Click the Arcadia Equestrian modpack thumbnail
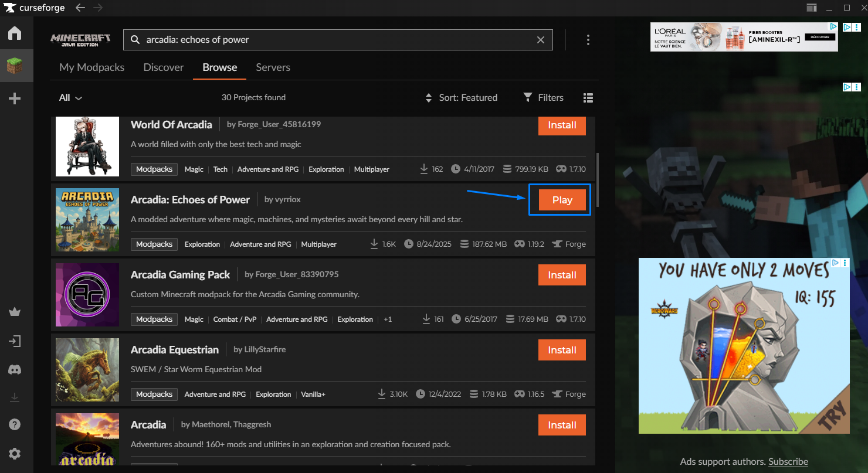 [87, 370]
